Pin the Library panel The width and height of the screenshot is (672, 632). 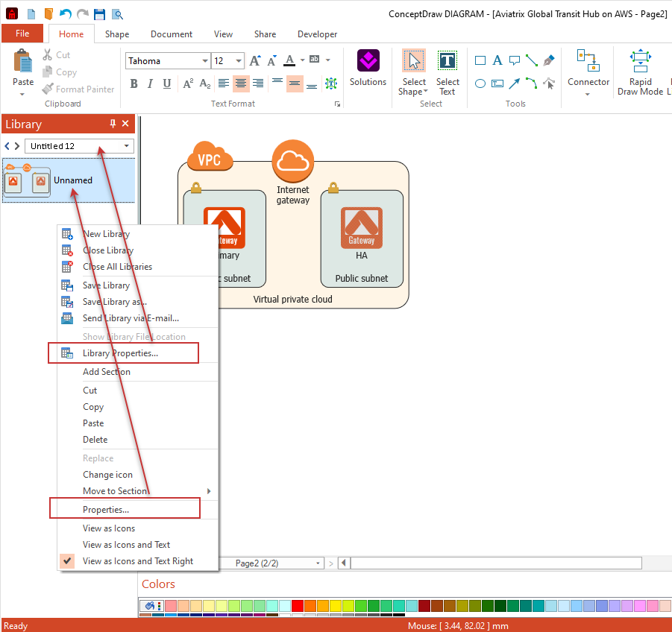click(x=113, y=124)
